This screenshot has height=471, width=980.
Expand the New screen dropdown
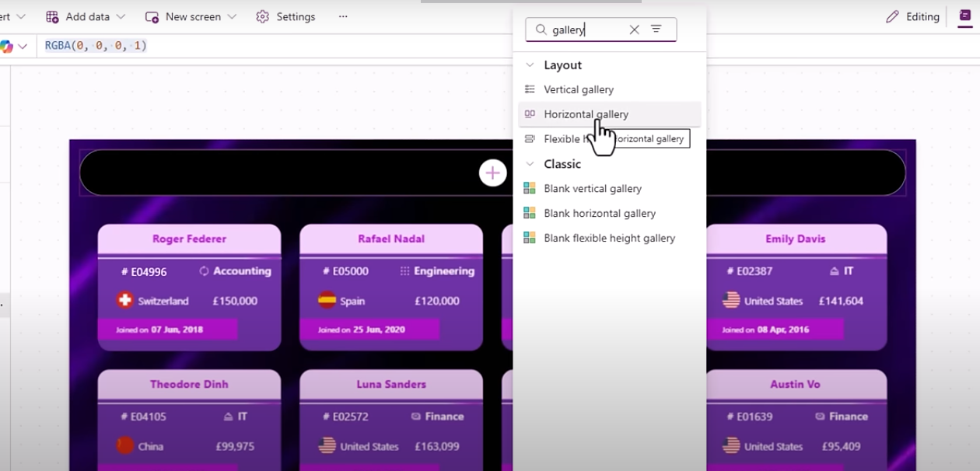(191, 16)
